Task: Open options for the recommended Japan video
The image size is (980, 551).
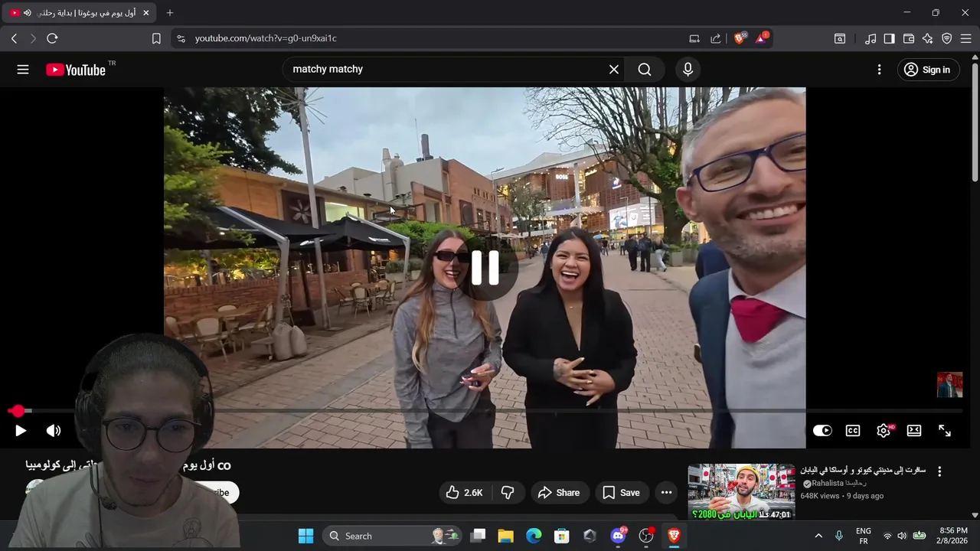Action: coord(939,471)
